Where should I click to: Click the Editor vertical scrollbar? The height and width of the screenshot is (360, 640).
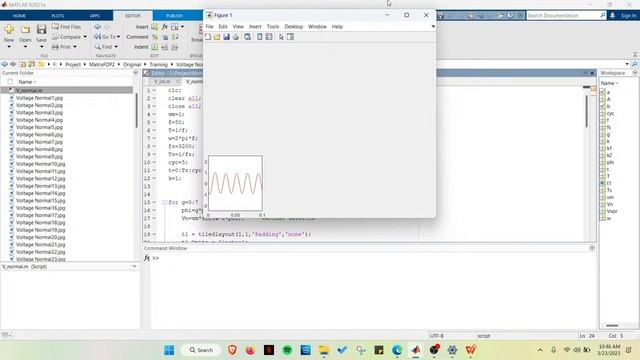pyautogui.click(x=587, y=110)
